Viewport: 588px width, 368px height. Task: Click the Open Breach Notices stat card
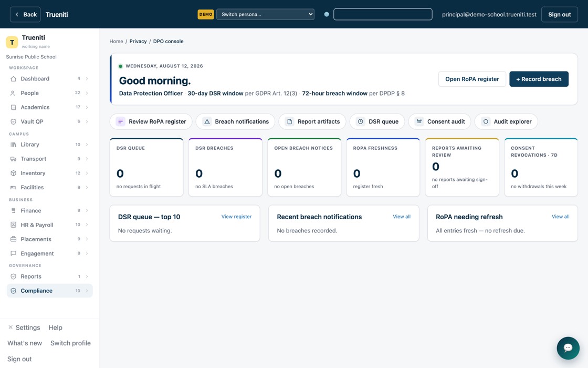(304, 167)
